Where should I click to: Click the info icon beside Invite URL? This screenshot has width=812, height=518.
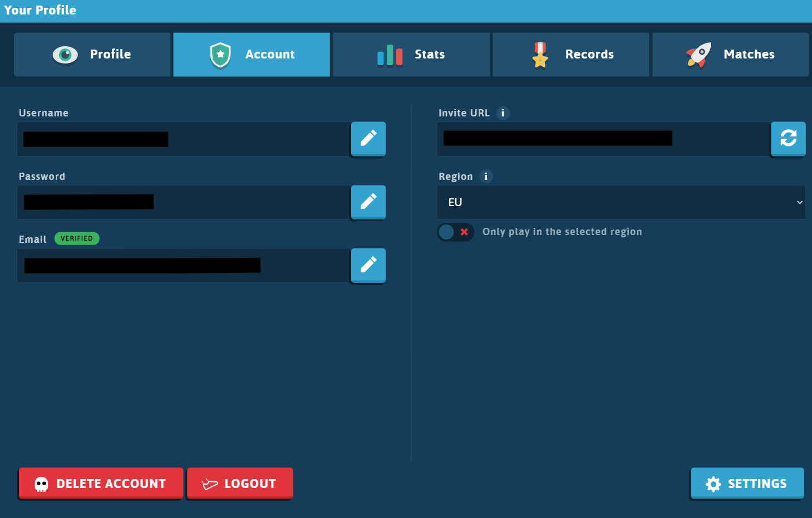coord(503,113)
